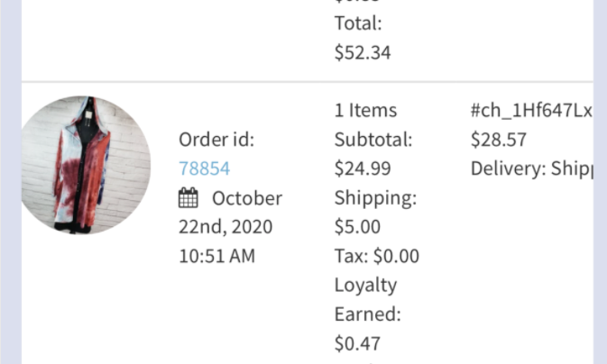
Task: Click the Total: label above $52.34
Action: (358, 23)
